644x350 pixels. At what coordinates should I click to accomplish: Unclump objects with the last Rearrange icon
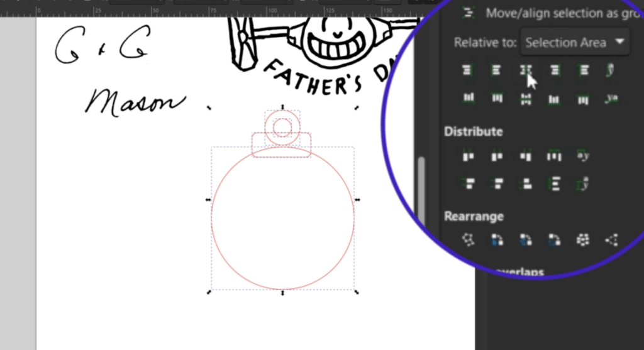[611, 239]
